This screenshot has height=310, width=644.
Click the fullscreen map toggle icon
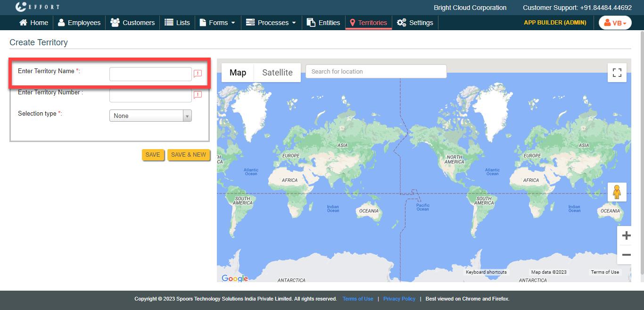[x=617, y=73]
